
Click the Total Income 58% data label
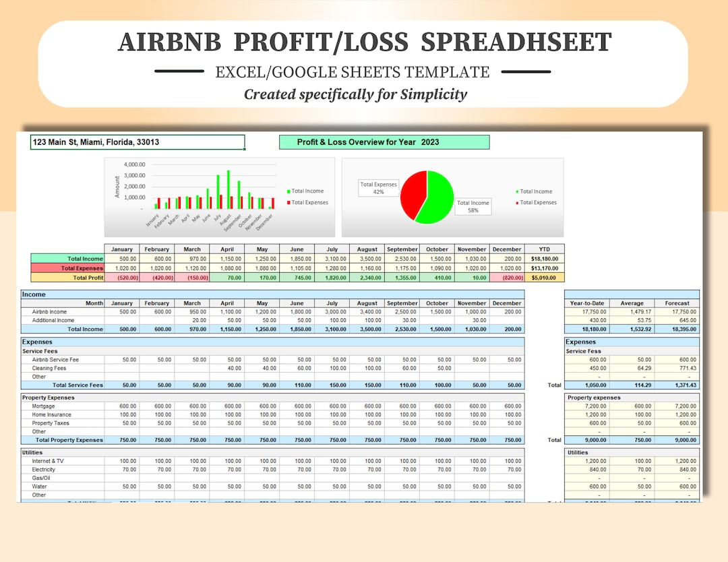click(473, 208)
